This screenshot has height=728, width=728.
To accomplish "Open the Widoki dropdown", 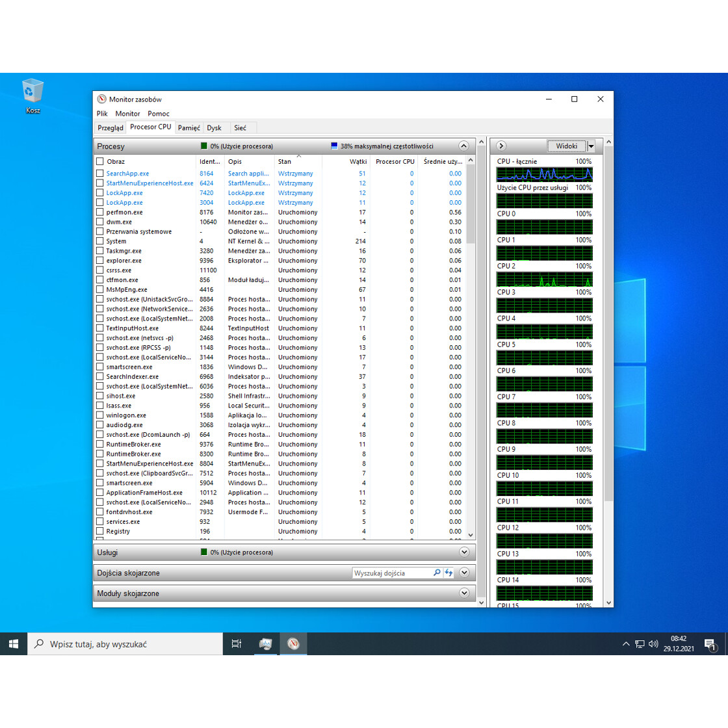I will (x=590, y=146).
